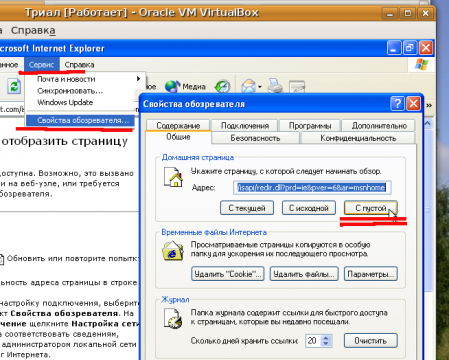
Task: Switch to the Содержание tab
Action: point(178,126)
